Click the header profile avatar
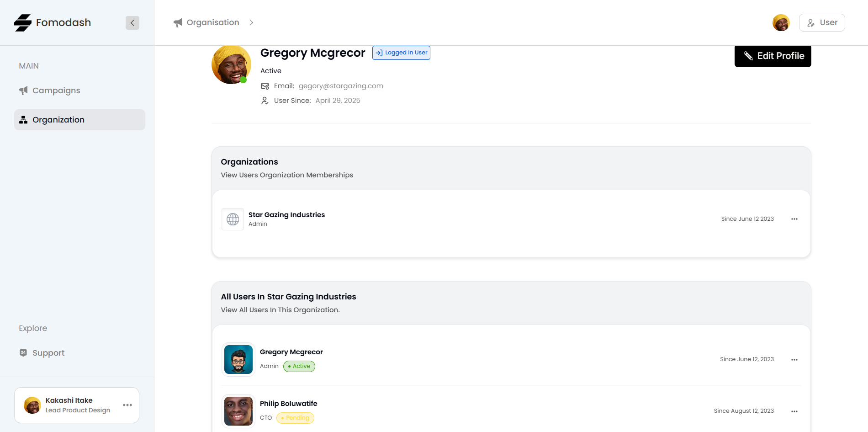This screenshot has width=868, height=432. [x=781, y=23]
